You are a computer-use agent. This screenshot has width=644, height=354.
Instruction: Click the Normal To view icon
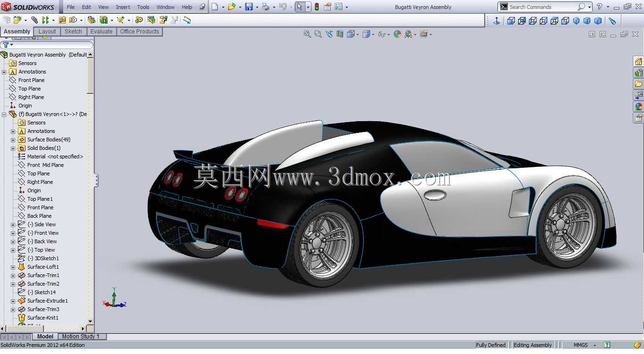(496, 21)
